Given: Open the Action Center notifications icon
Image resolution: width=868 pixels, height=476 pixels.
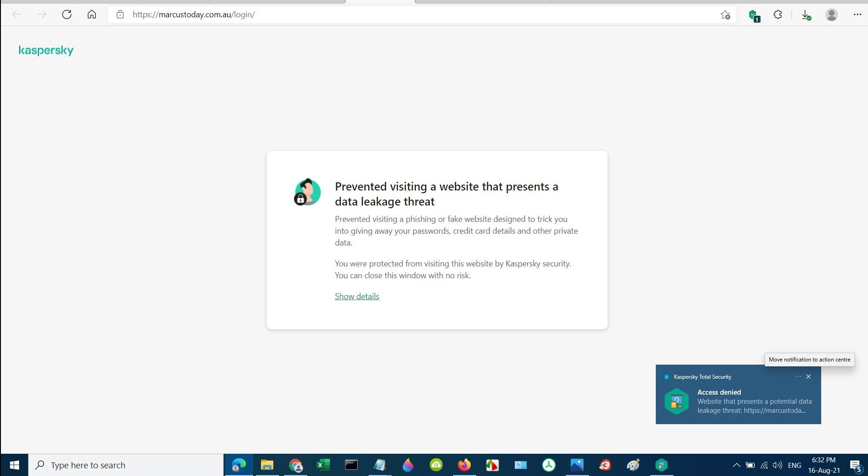Looking at the screenshot, I should (x=856, y=466).
